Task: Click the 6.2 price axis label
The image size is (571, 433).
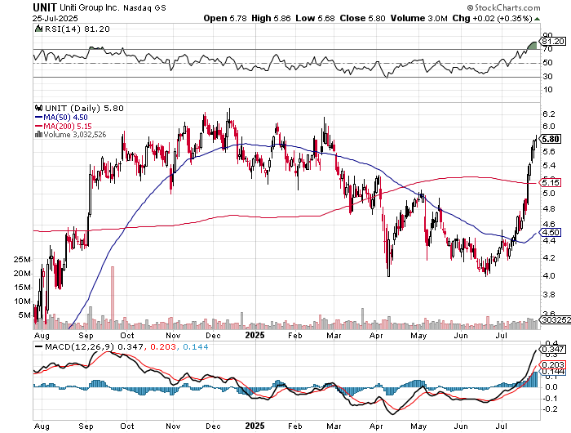Action: pyautogui.click(x=549, y=114)
